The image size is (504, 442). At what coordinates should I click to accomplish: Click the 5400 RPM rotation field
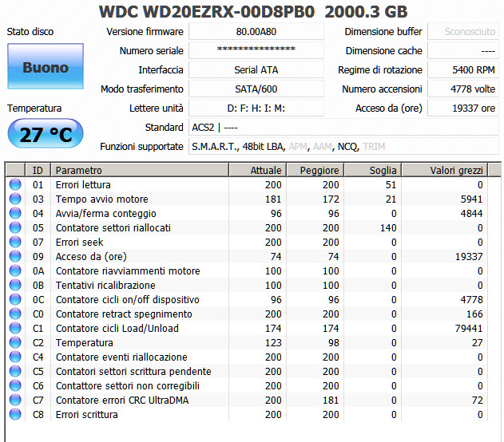(x=463, y=69)
